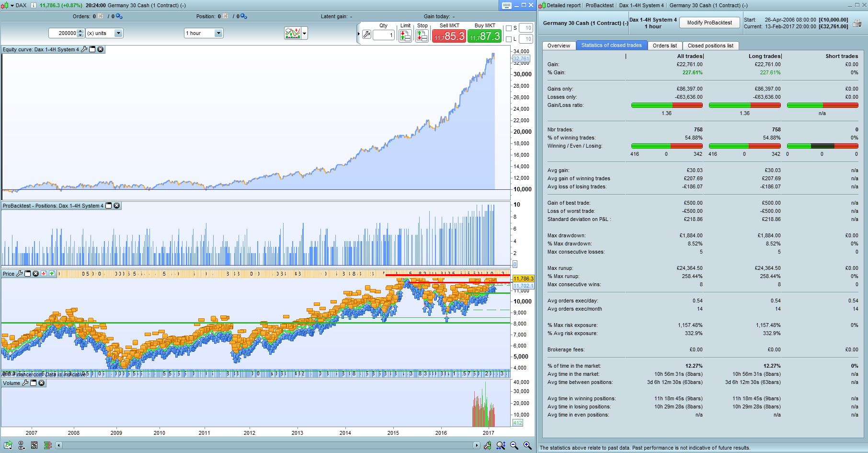
Task: Click the Sell MKT price button
Action: pos(449,36)
